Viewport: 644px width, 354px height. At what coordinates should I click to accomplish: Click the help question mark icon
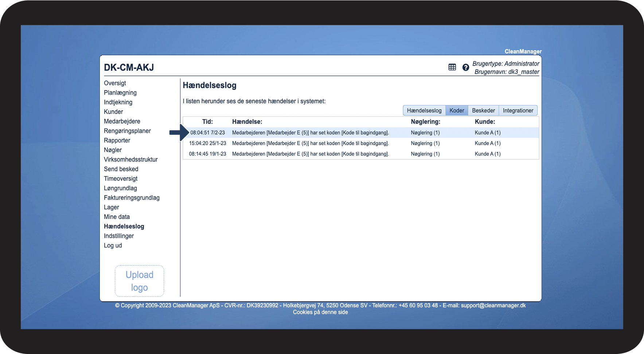click(x=465, y=67)
